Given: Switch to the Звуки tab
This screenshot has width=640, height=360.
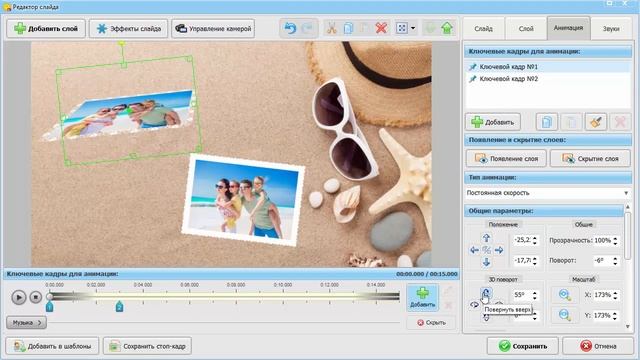Looking at the screenshot, I should [611, 29].
